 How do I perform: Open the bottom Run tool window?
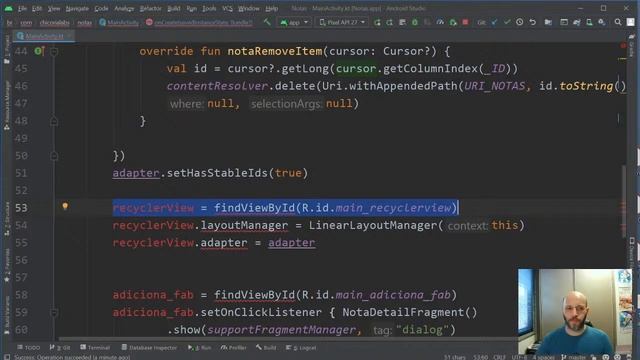(200, 347)
